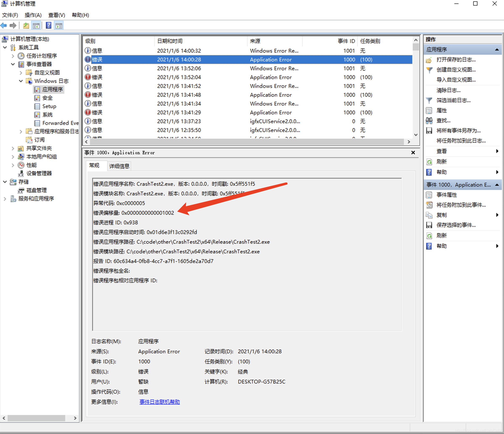Collapse the 应用程序 actions section header
The width and height of the screenshot is (504, 434).
pyautogui.click(x=497, y=50)
